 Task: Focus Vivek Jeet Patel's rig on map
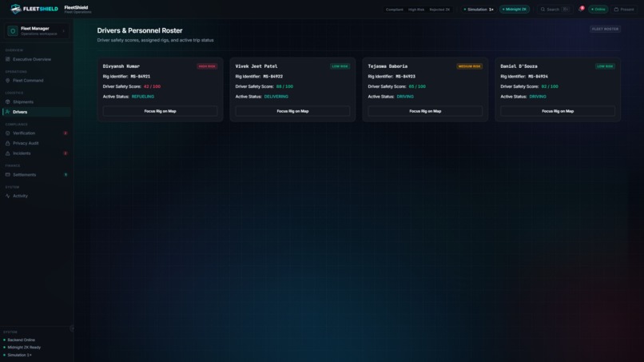[292, 111]
